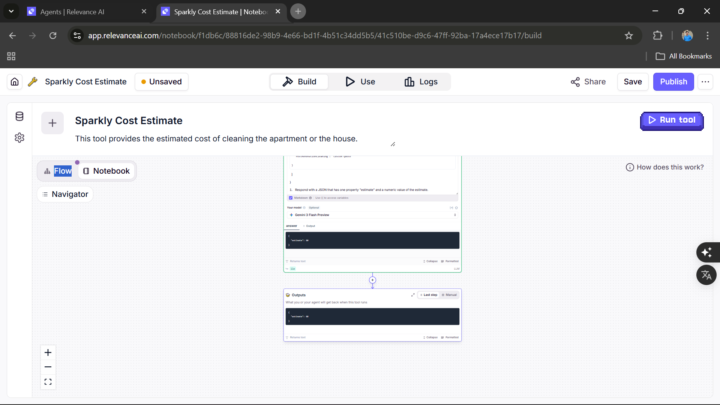
Task: Click the LLM step answer code block
Action: 372,240
